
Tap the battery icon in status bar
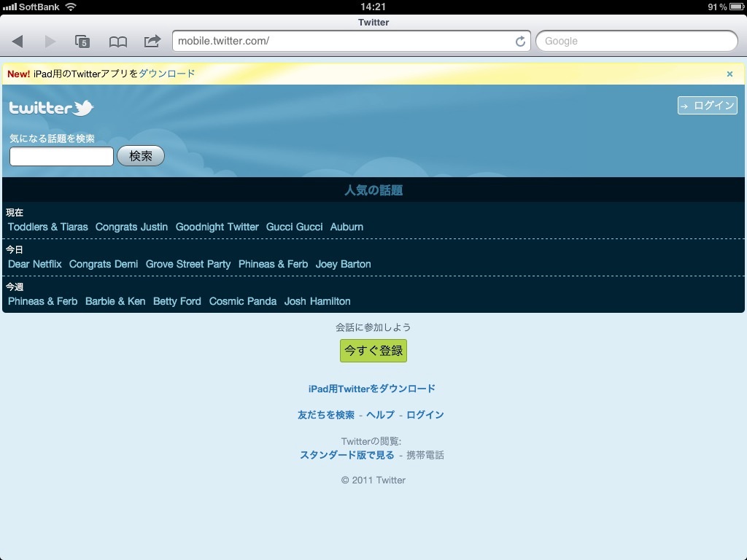(x=737, y=7)
